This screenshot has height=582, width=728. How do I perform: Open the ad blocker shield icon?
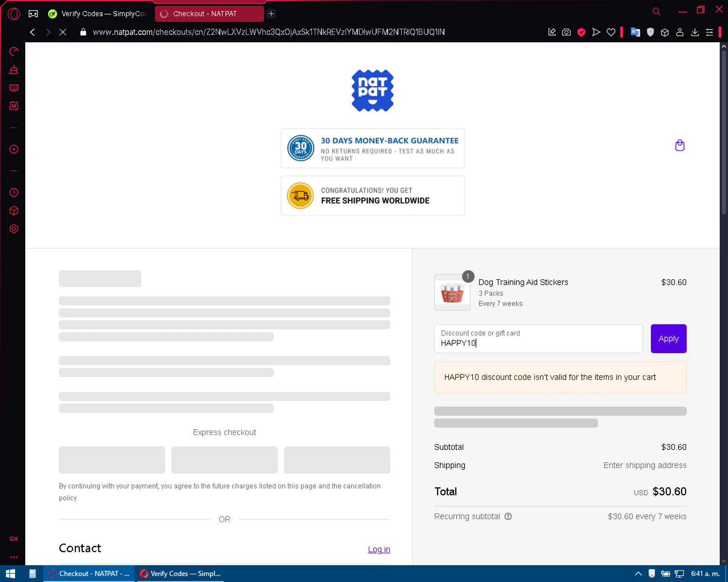click(x=581, y=32)
